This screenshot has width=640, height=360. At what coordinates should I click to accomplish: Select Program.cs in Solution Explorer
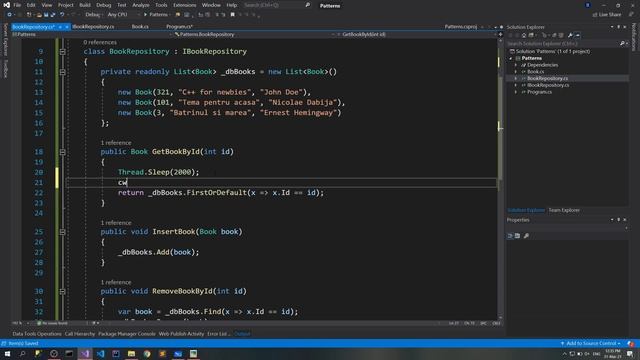pyautogui.click(x=539, y=92)
